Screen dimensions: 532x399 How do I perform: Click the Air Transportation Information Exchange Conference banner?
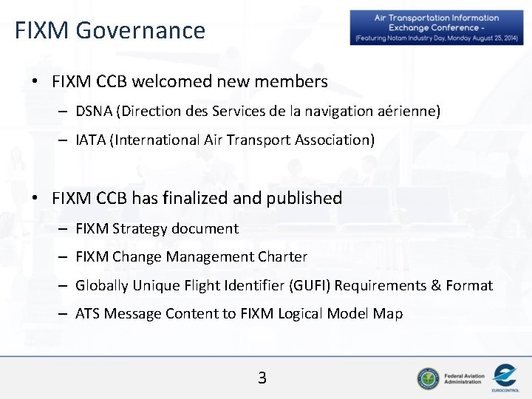437,27
